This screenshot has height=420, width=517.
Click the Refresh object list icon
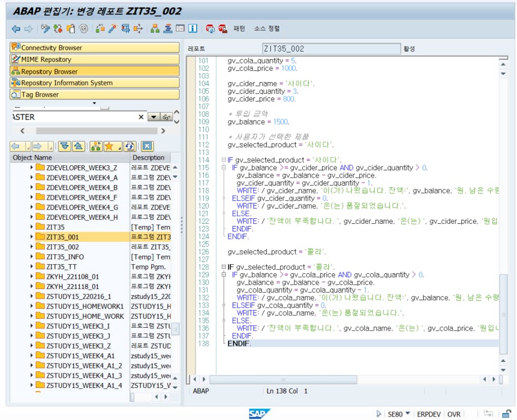pyautogui.click(x=129, y=146)
